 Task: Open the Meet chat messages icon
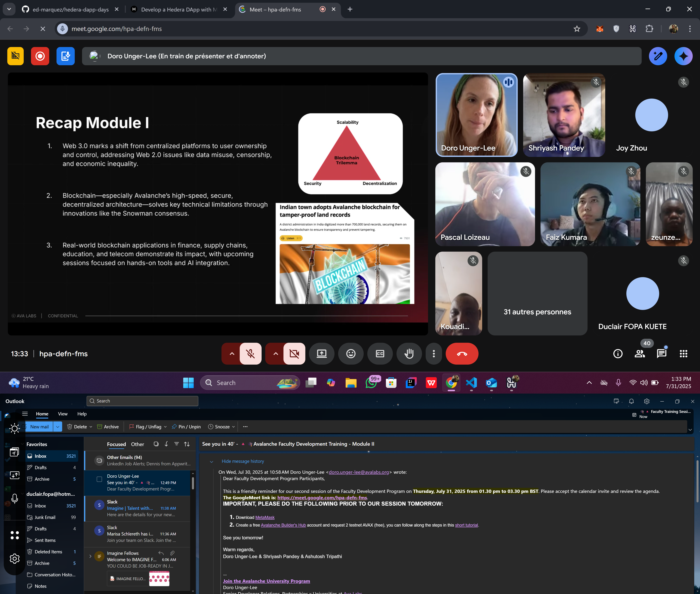[x=661, y=353]
